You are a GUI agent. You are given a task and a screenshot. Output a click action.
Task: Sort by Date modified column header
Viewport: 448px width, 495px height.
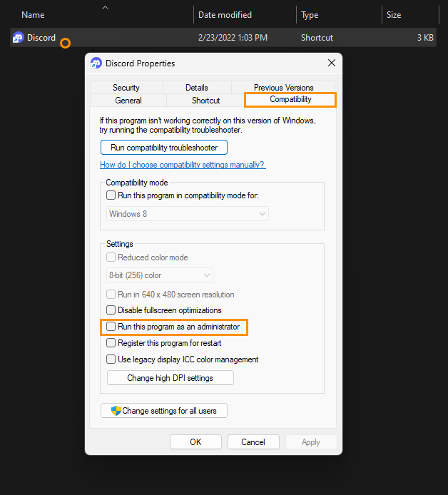(225, 15)
